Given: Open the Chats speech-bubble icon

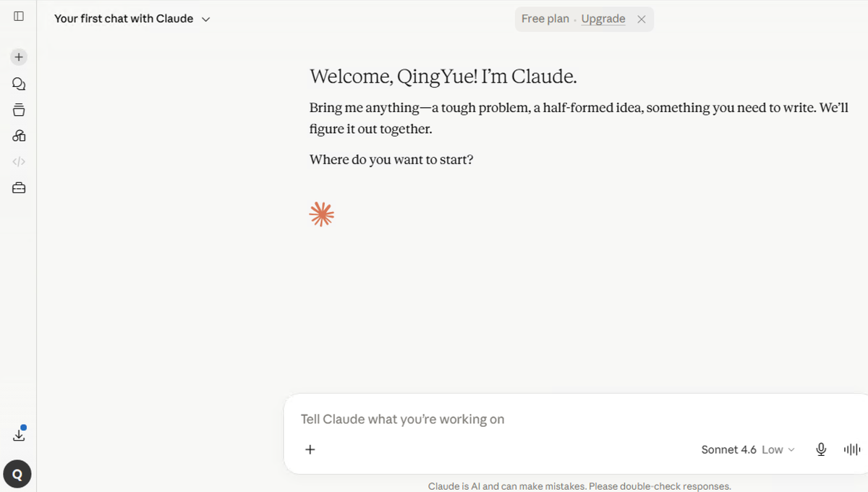Looking at the screenshot, I should pos(19,84).
